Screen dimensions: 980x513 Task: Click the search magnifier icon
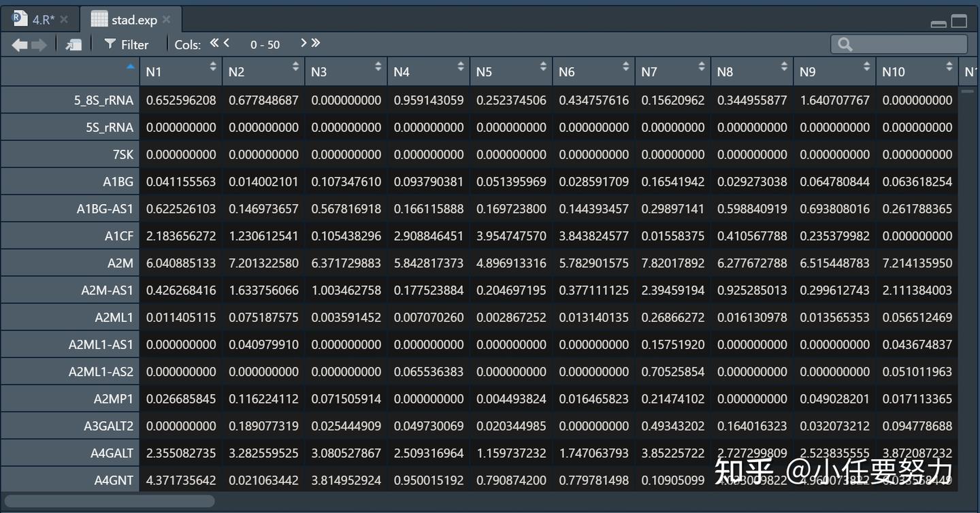844,44
